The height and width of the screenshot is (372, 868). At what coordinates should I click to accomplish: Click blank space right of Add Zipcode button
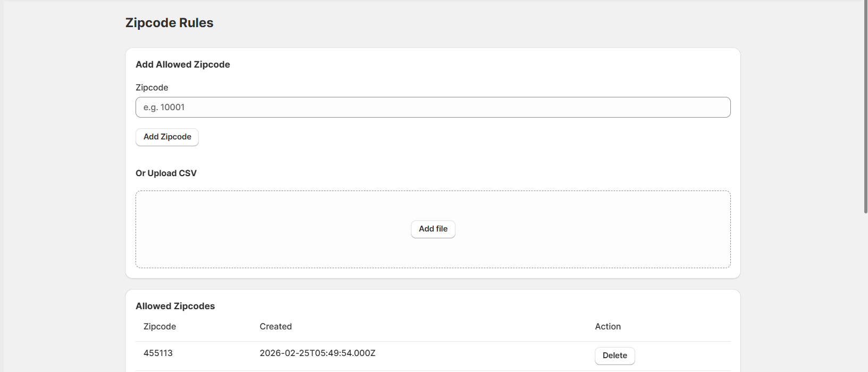(x=372, y=137)
